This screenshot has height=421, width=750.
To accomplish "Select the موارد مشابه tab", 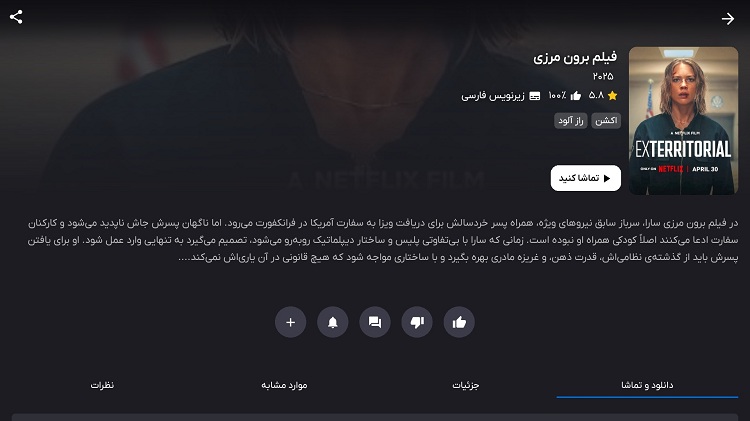I will 284,385.
